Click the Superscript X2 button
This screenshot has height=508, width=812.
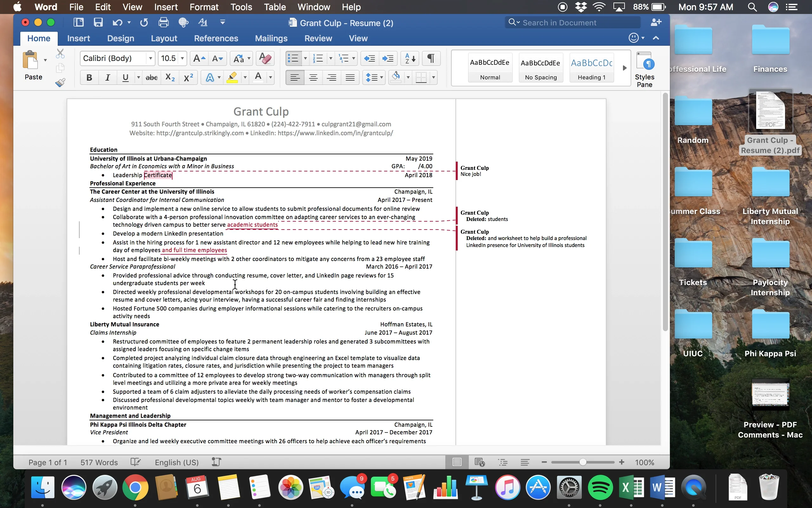tap(189, 77)
